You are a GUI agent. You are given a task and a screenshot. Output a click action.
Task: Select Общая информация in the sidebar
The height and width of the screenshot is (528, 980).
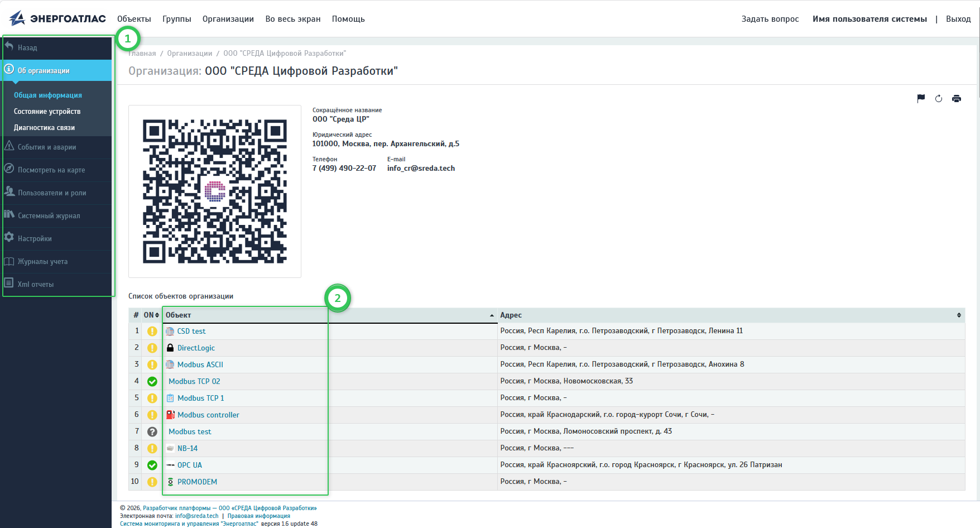(x=48, y=95)
